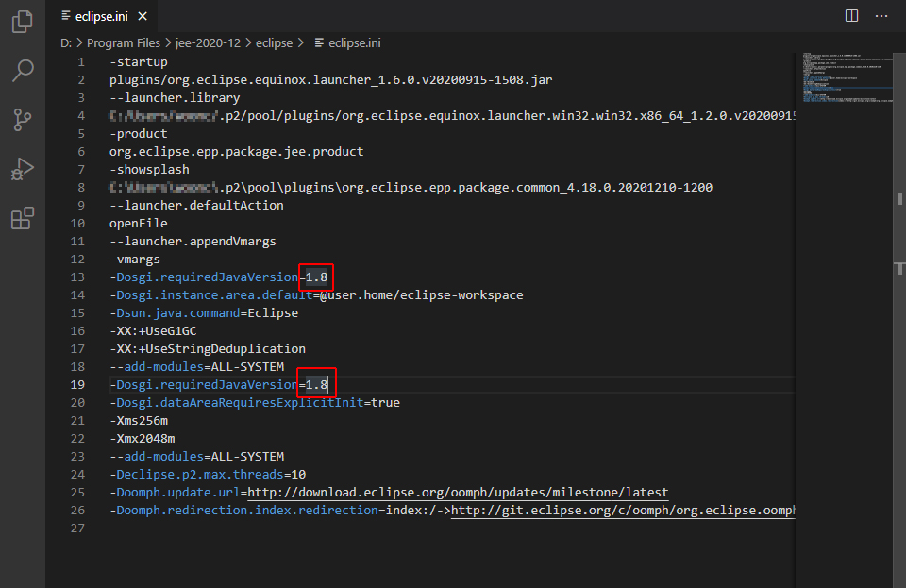Viewport: 906px width, 588px height.
Task: Click 'org.eclipse.epp.package.jee.product' text
Action: point(236,152)
